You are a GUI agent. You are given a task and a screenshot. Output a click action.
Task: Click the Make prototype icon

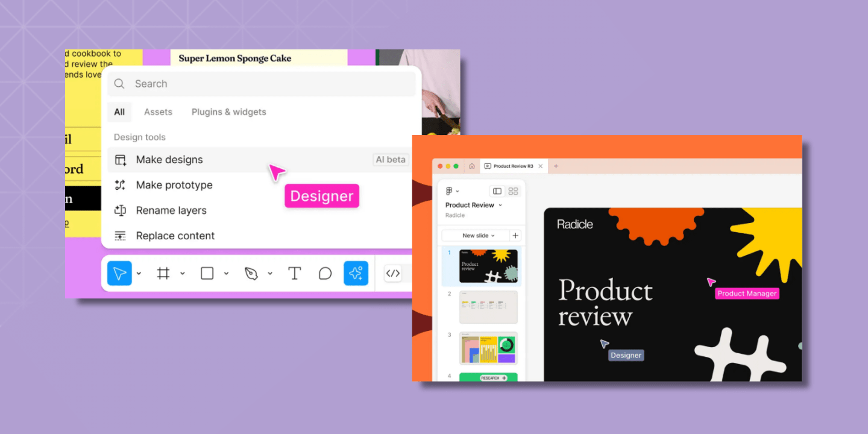click(x=121, y=185)
